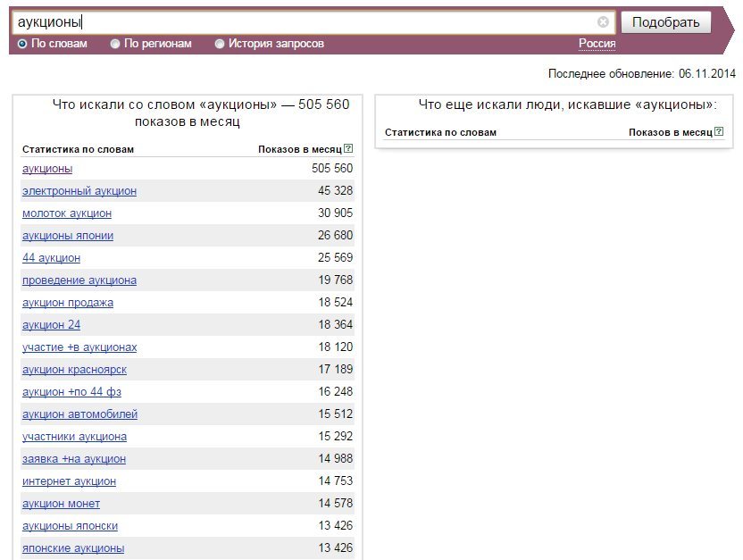Open the '44 аукцион' link
Viewport: 743px width, 560px height.
(x=51, y=258)
